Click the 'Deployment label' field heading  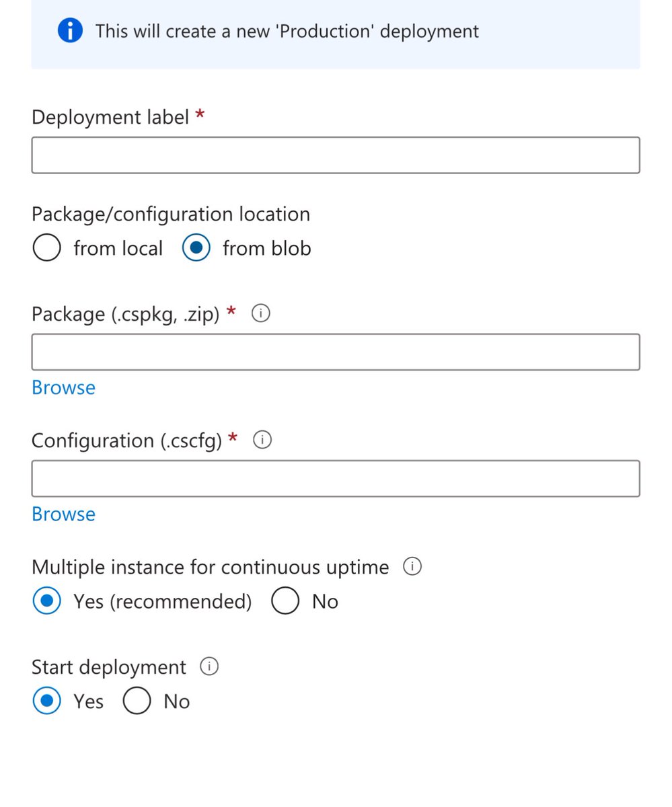coord(110,117)
